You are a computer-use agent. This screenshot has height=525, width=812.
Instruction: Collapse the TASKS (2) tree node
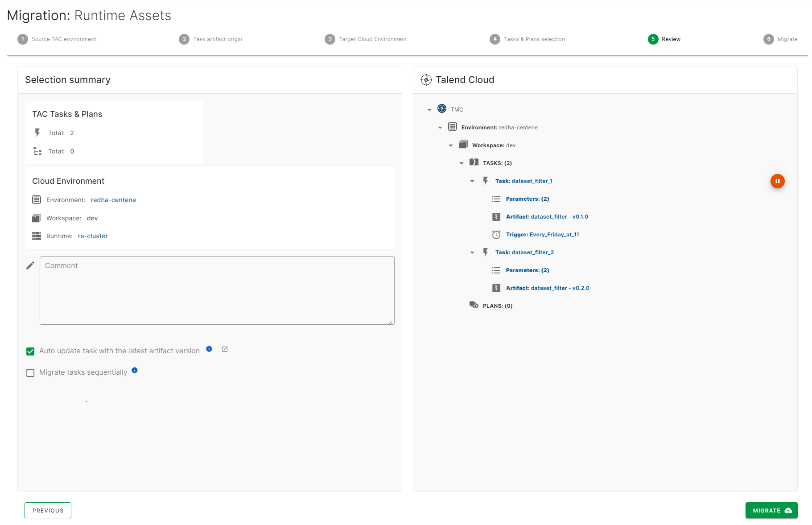(462, 163)
